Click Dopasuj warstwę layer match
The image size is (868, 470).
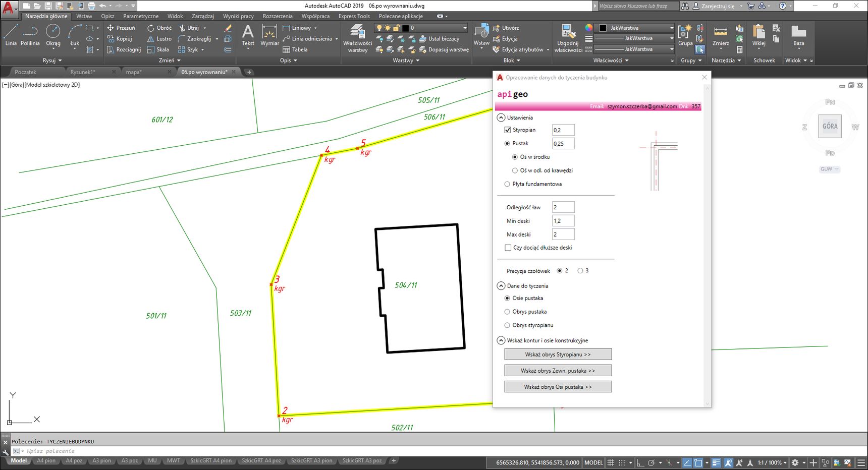coord(444,49)
